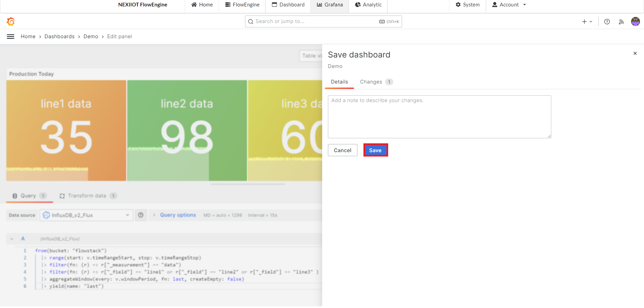The height and width of the screenshot is (308, 644).
Task: Go to Dashboards breadcrumb
Action: (60, 37)
